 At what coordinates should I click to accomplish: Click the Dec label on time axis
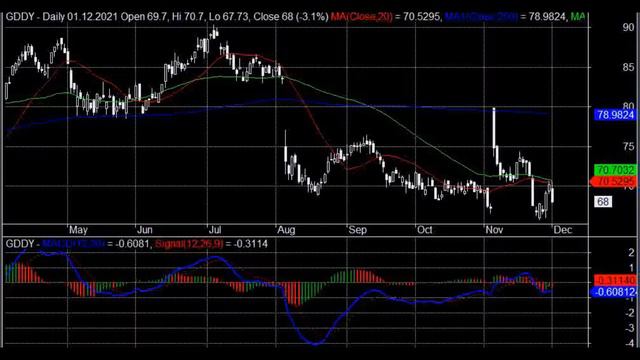pyautogui.click(x=563, y=230)
